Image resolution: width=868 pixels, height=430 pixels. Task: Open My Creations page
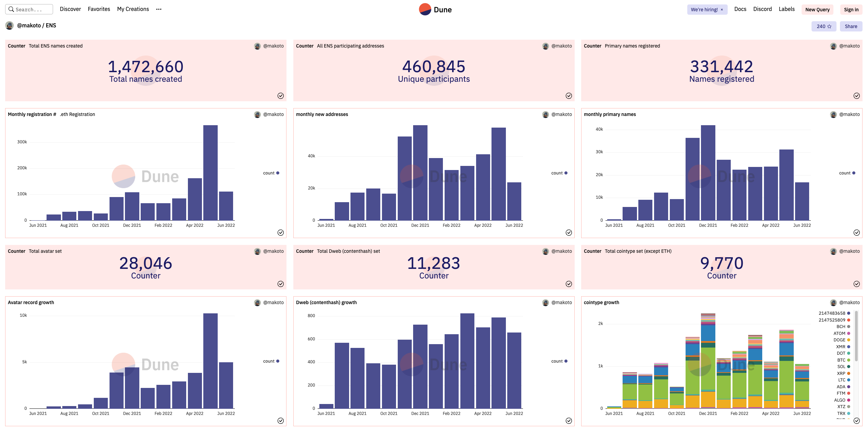pyautogui.click(x=133, y=9)
